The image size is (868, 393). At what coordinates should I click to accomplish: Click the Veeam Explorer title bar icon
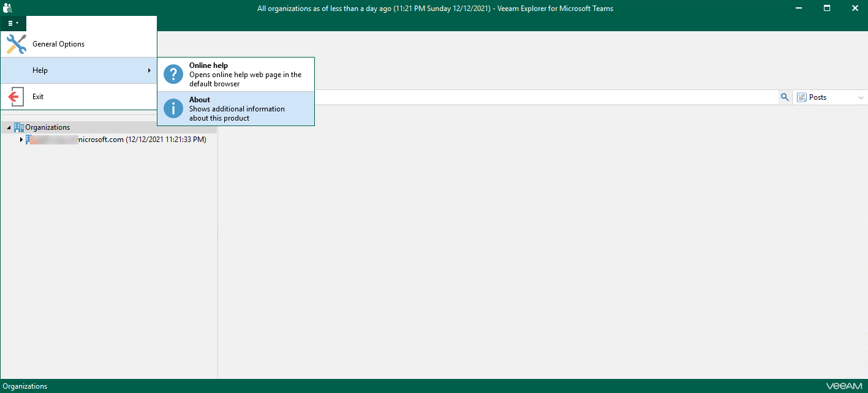[x=8, y=8]
